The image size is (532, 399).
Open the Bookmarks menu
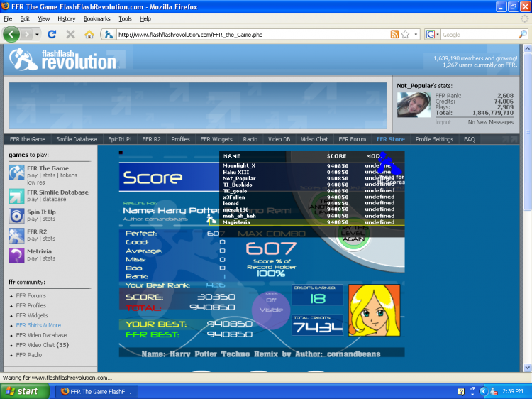[x=96, y=18]
